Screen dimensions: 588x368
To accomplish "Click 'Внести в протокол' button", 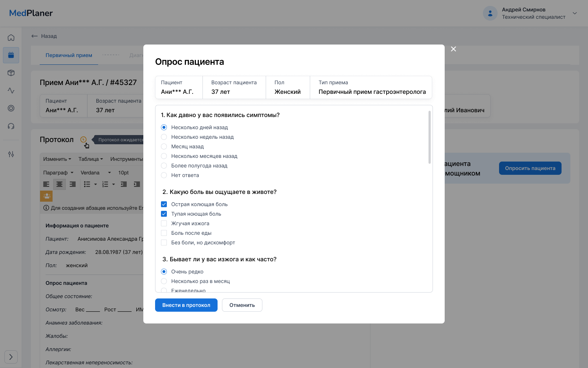I will click(186, 305).
